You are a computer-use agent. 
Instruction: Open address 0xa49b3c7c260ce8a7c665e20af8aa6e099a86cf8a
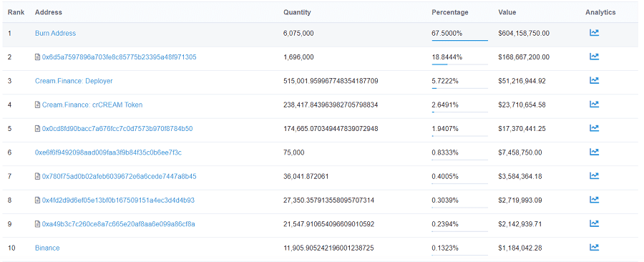pyautogui.click(x=118, y=224)
